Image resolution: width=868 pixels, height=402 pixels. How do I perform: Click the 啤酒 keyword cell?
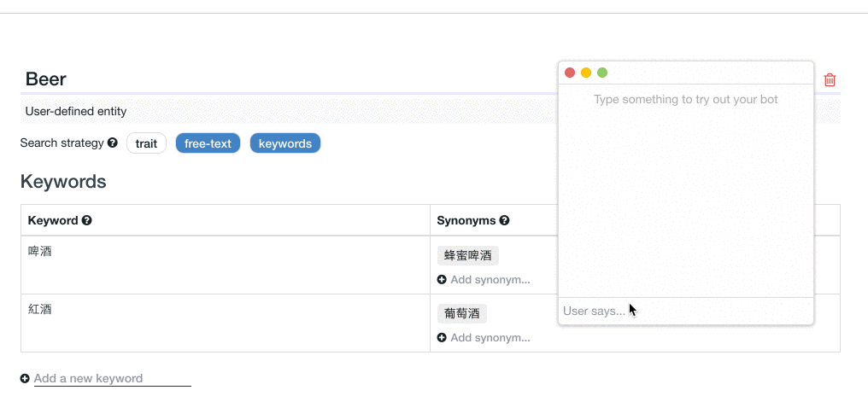point(40,252)
